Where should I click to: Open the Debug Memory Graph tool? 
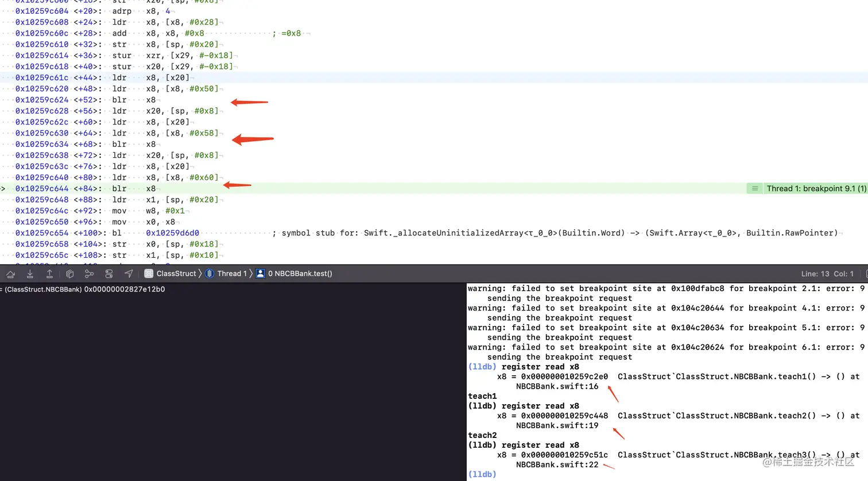(x=89, y=274)
